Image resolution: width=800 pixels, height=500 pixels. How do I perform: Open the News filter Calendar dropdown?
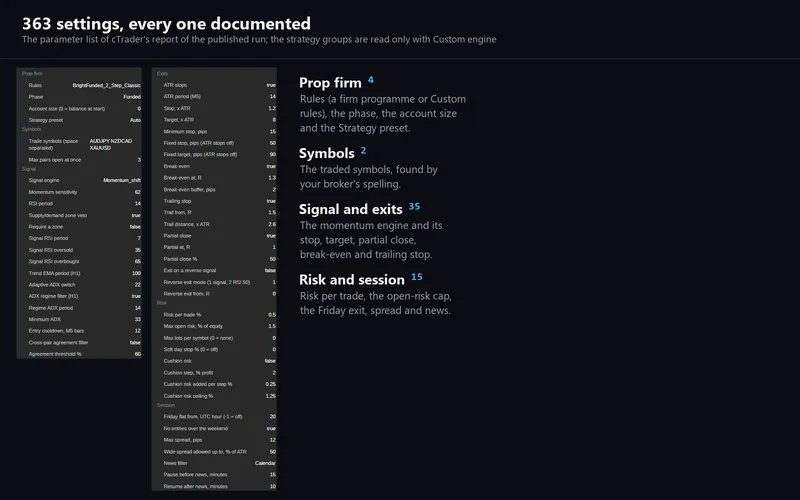[x=265, y=463]
